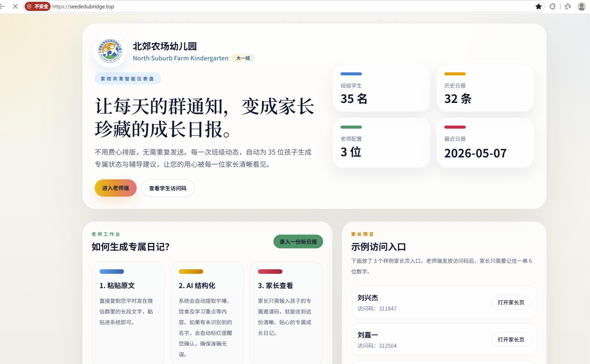Click the 不安全 security warning badge

[x=38, y=6]
